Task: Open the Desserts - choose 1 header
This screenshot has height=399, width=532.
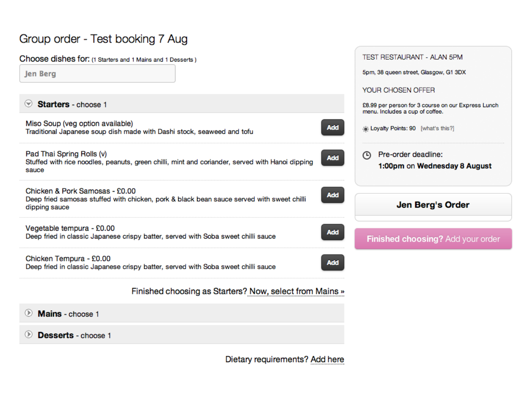Action: point(74,335)
